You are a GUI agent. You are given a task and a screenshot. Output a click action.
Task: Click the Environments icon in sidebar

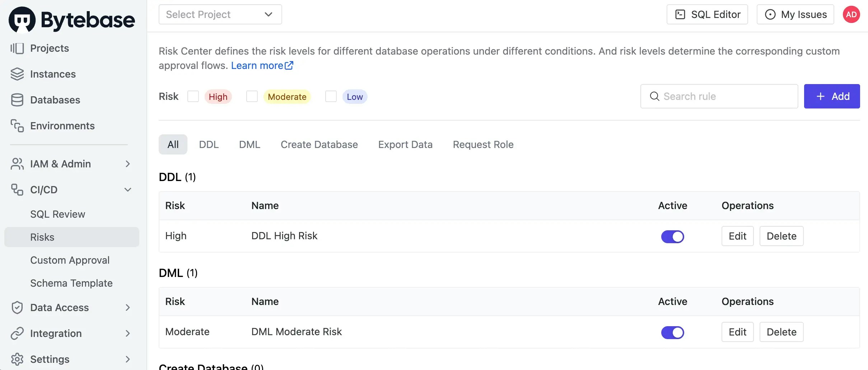click(17, 126)
